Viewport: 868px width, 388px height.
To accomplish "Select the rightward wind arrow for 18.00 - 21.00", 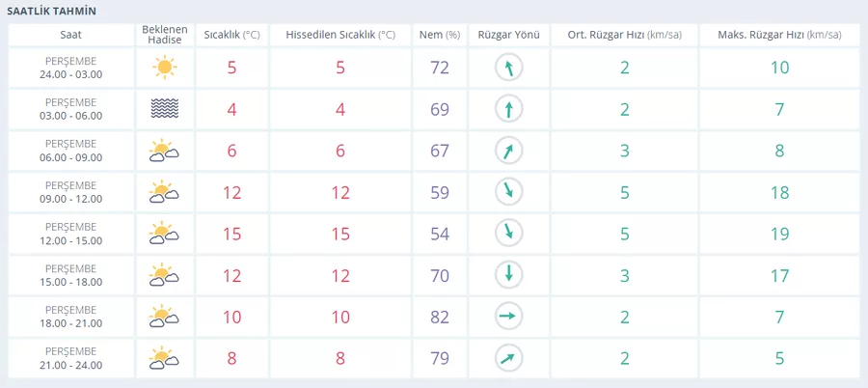I will coord(508,317).
